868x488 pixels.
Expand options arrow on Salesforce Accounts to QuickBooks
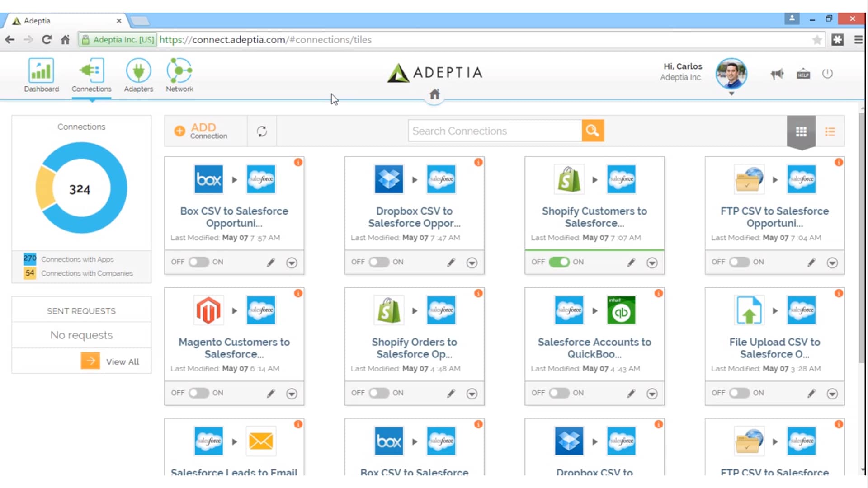pyautogui.click(x=652, y=394)
